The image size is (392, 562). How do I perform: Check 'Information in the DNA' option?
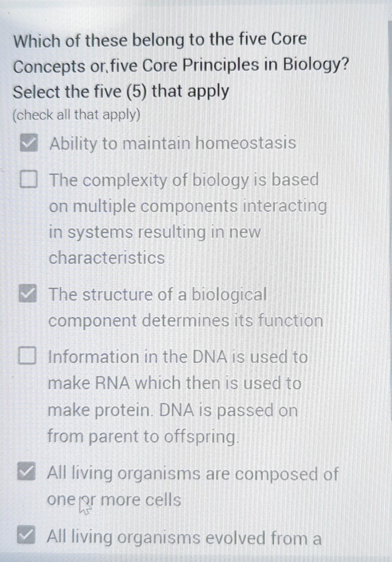[28, 356]
